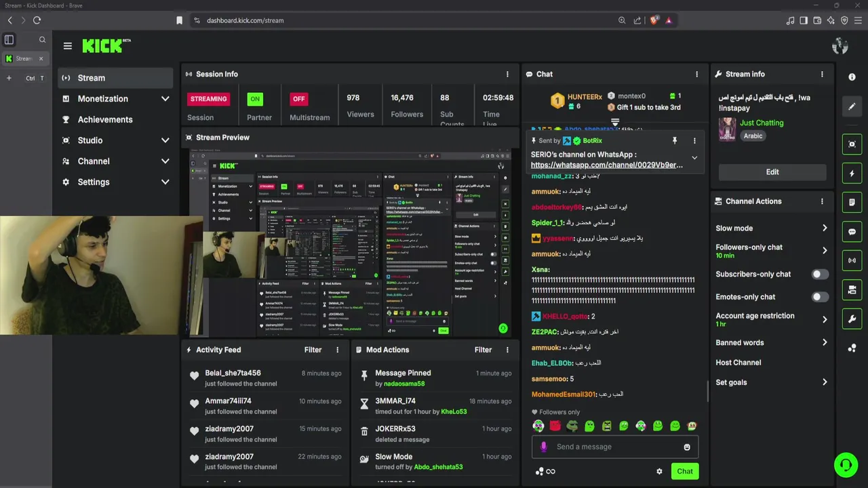Image resolution: width=868 pixels, height=488 pixels.
Task: Open Activity Feed Filter
Action: 313,350
